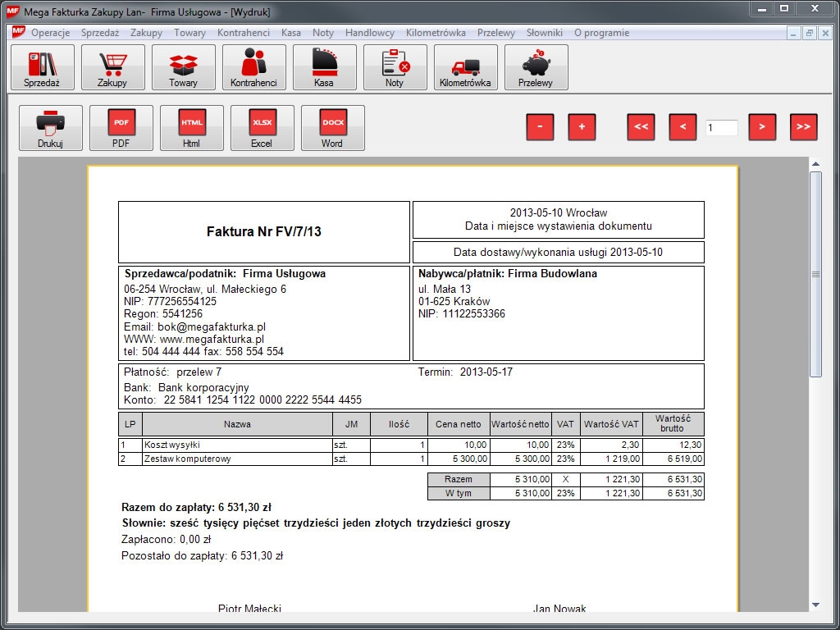Viewport: 840px width, 630px height.
Task: Go to the next page arrow
Action: pos(762,127)
